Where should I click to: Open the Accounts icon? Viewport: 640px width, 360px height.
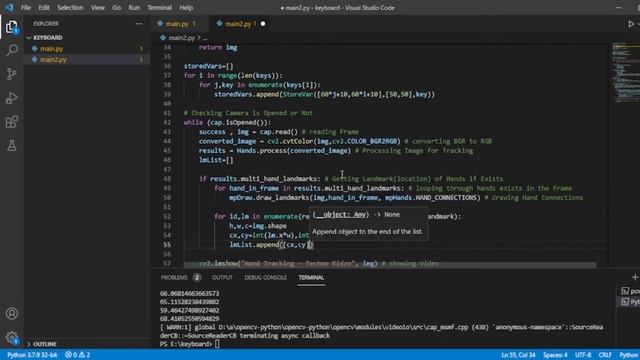(x=12, y=313)
